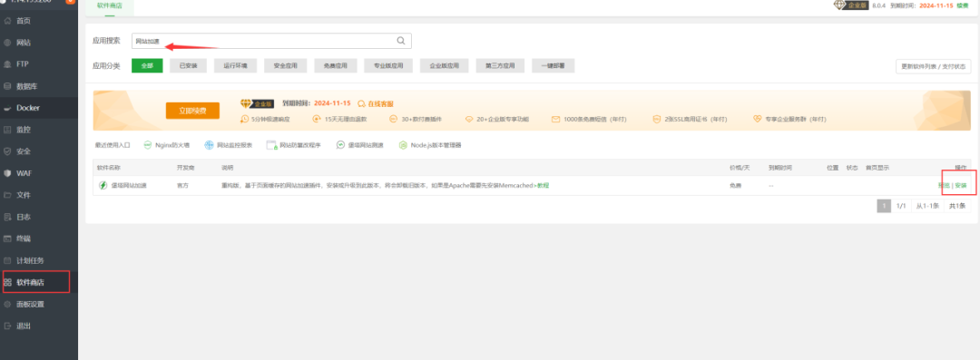Open the 日志 logs sidebar icon
Screen dimensions: 980x360
click(x=7, y=217)
